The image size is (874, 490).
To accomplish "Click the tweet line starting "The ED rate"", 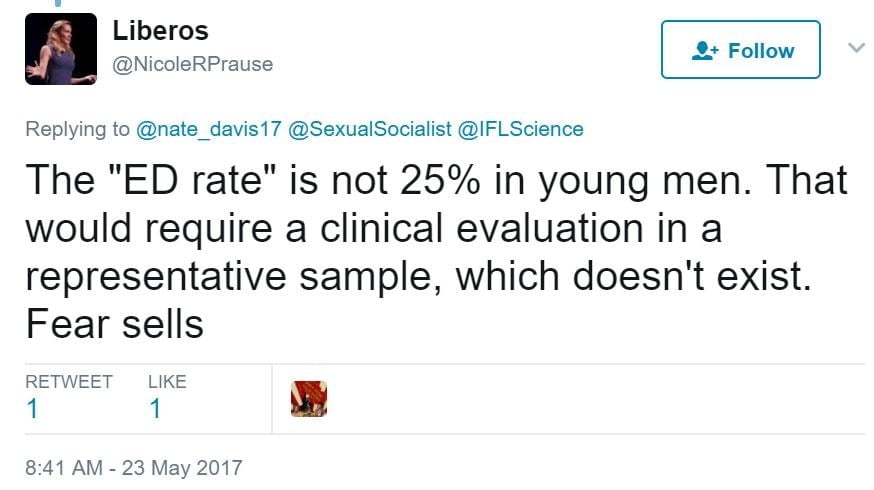I will (436, 181).
